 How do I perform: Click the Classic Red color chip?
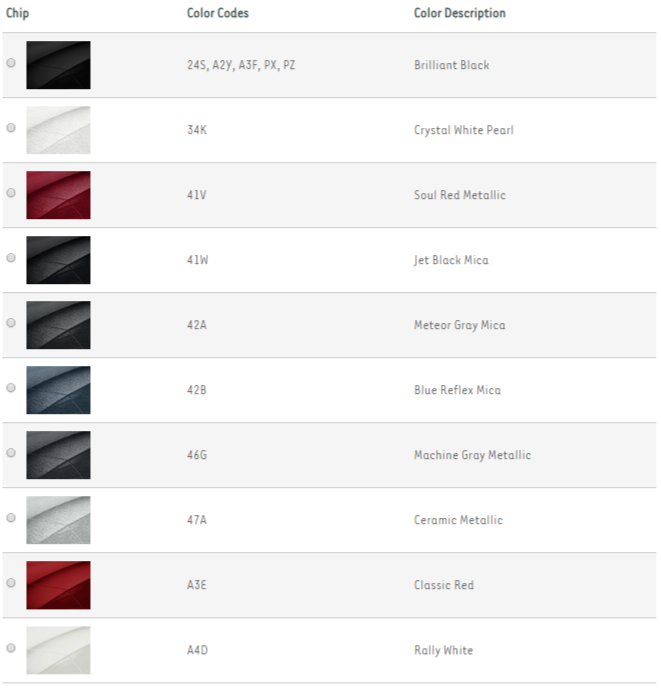coord(58,585)
